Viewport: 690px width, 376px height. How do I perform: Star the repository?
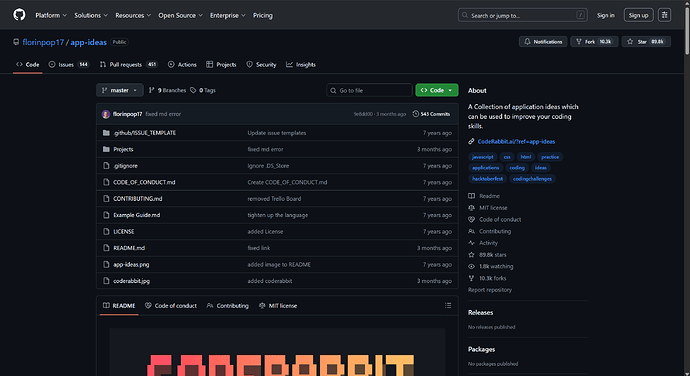click(646, 42)
